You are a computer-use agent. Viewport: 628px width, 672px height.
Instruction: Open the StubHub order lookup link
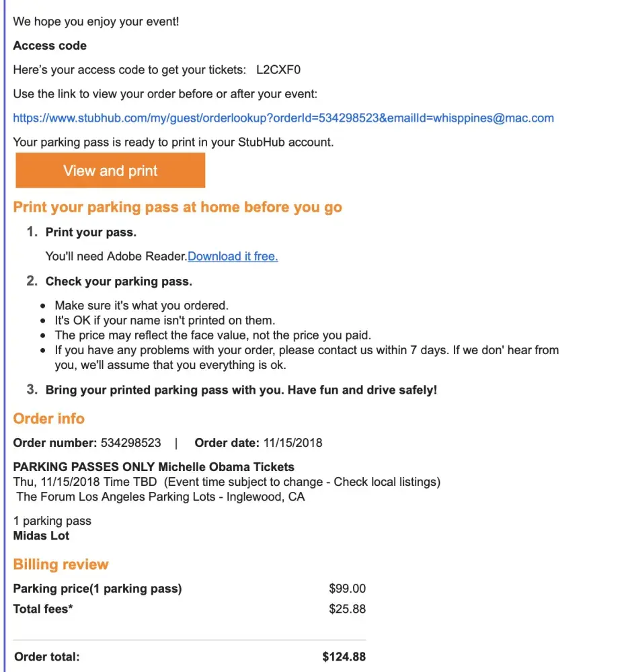click(x=283, y=118)
